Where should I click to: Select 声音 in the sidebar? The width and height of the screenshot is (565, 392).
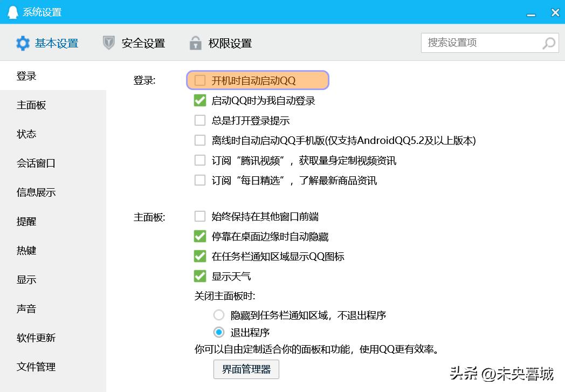pos(26,309)
